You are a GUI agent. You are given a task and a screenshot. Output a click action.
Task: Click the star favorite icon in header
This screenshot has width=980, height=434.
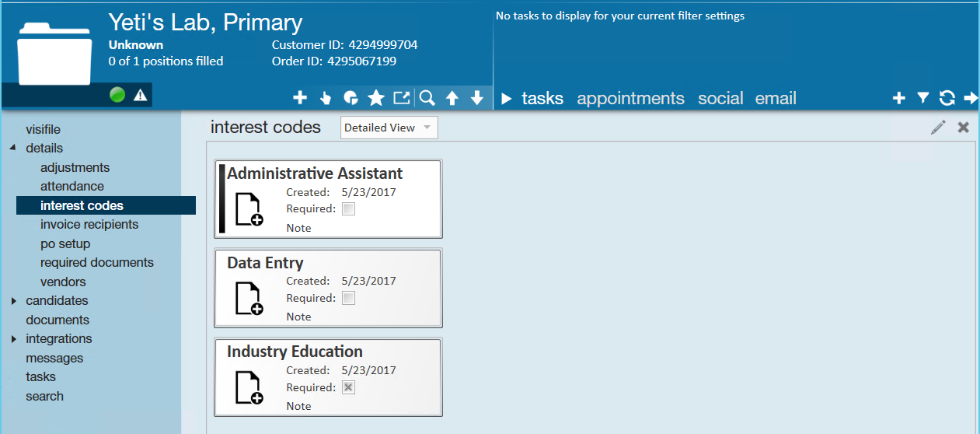point(376,97)
